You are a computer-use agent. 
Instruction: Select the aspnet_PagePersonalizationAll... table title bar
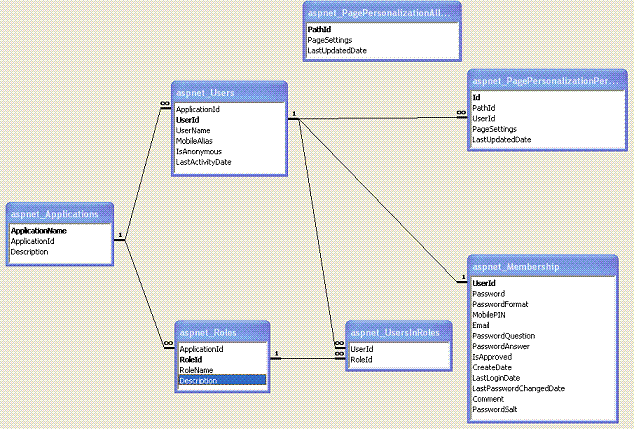click(x=382, y=13)
